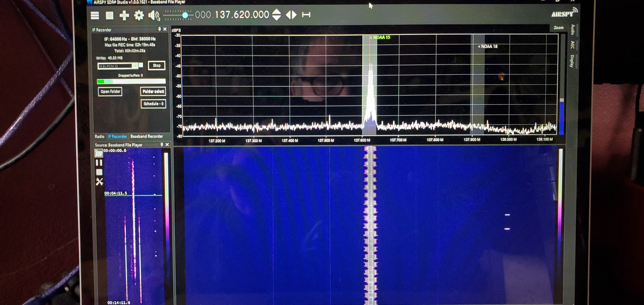Close the Baseband File Player panel
Screen dimensions: 644x305
(x=167, y=145)
